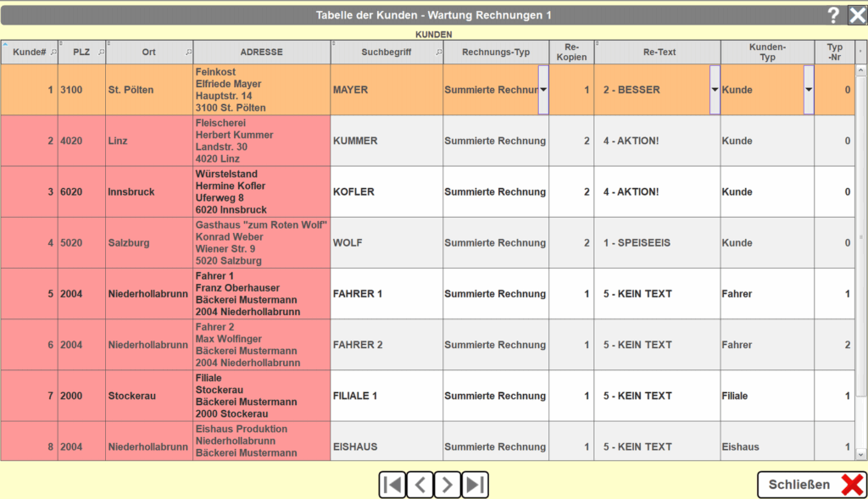Click the Re-Text cell 1 - SPEISEEIS
This screenshot has width=868, height=499.
[658, 242]
